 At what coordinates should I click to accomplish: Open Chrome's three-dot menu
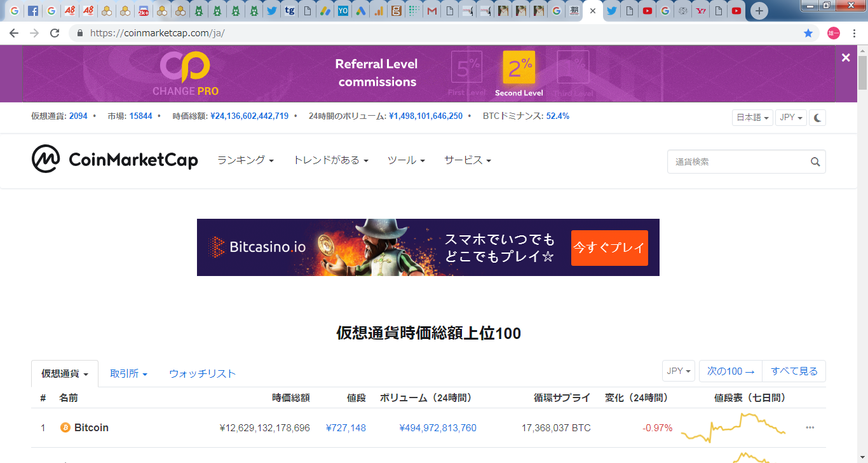854,33
